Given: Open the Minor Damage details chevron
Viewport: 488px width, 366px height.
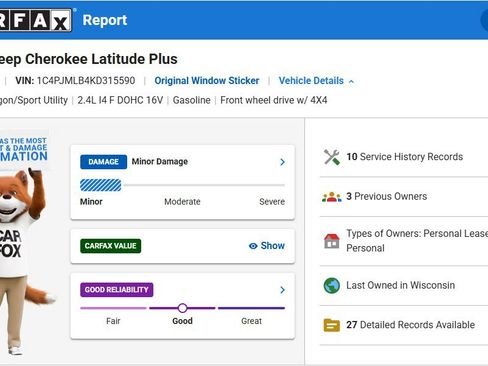Looking at the screenshot, I should [282, 162].
